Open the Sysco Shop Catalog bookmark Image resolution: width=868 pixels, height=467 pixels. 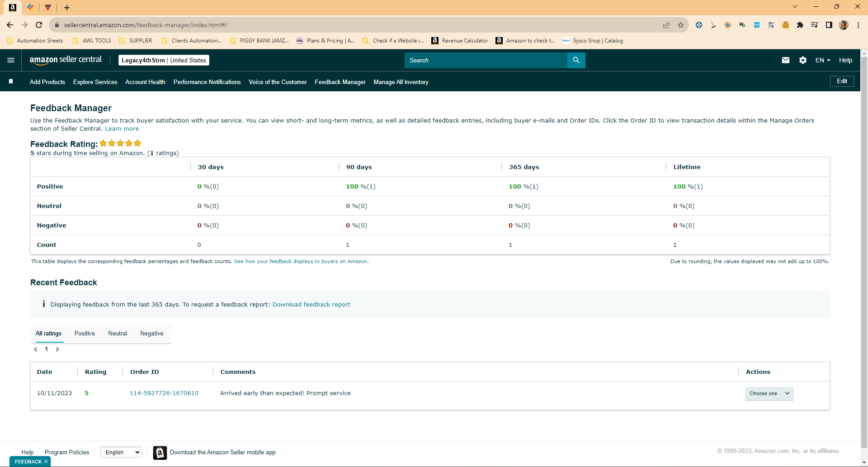pyautogui.click(x=593, y=41)
